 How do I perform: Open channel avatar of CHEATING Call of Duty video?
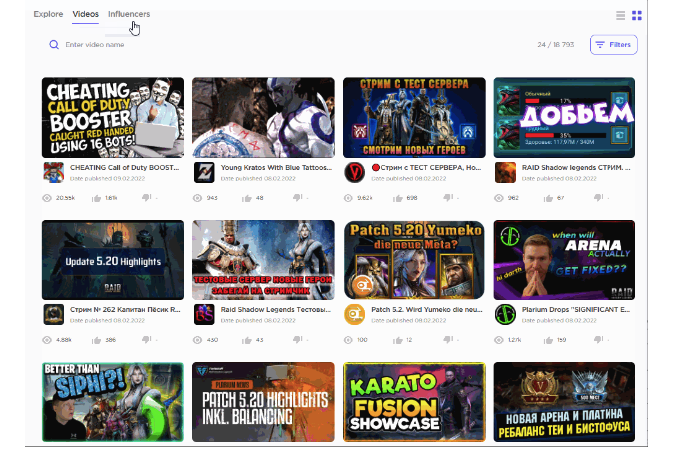coord(54,173)
